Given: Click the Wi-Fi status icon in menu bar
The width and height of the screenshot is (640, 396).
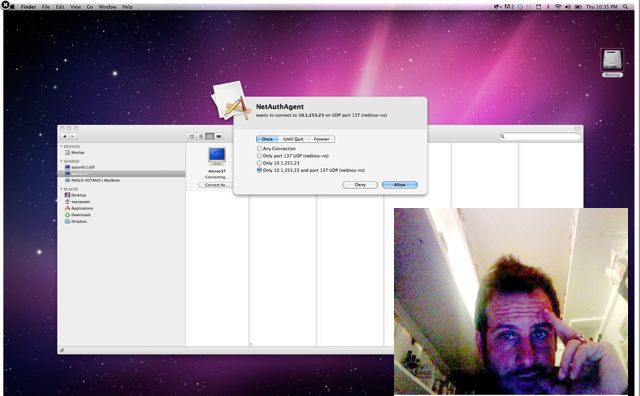Looking at the screenshot, I should point(558,7).
